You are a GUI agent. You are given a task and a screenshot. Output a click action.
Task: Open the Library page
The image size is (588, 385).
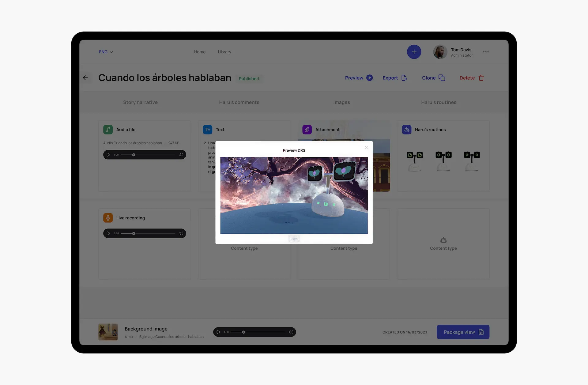[x=224, y=52]
